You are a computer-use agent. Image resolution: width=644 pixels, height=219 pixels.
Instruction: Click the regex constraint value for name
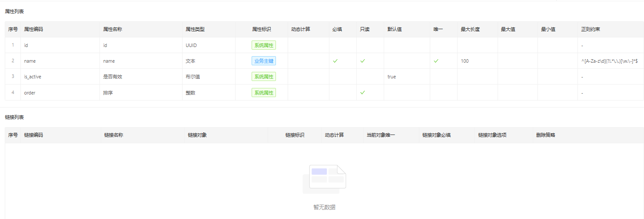[609, 61]
